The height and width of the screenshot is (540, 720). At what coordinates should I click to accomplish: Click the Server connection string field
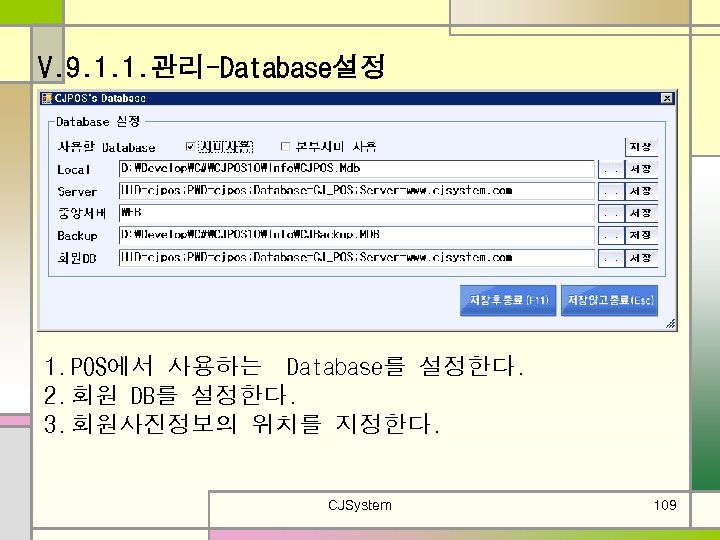(x=357, y=191)
